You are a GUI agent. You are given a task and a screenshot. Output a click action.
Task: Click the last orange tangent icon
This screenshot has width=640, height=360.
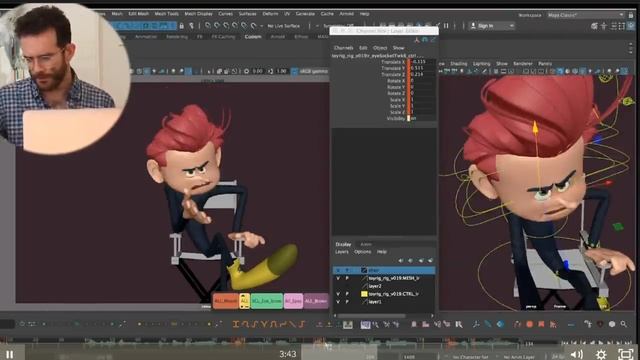302,324
